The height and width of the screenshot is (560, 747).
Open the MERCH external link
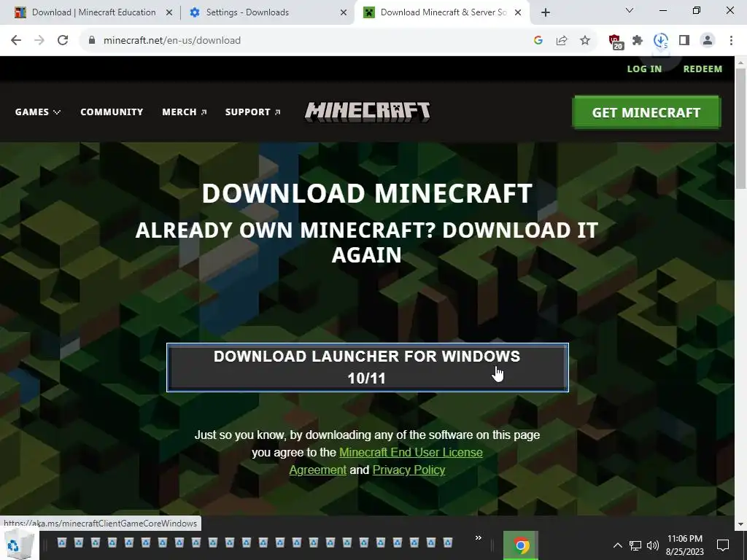pos(185,112)
